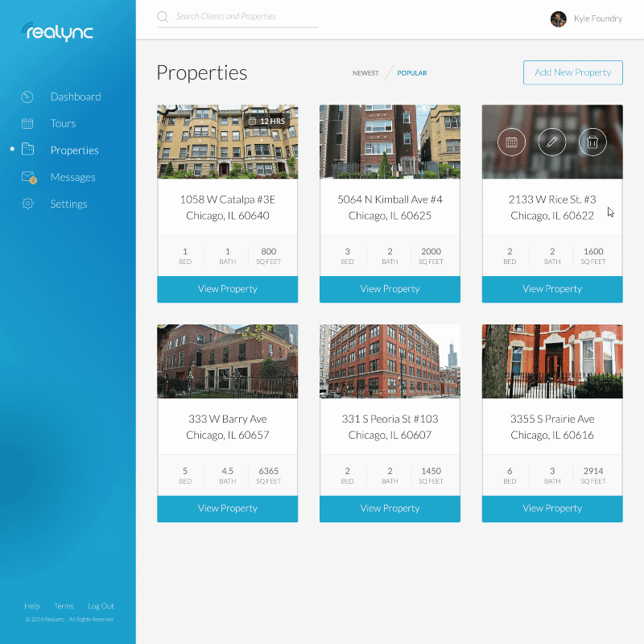This screenshot has height=644, width=644.
Task: Click the Add New Property button
Action: [x=573, y=72]
